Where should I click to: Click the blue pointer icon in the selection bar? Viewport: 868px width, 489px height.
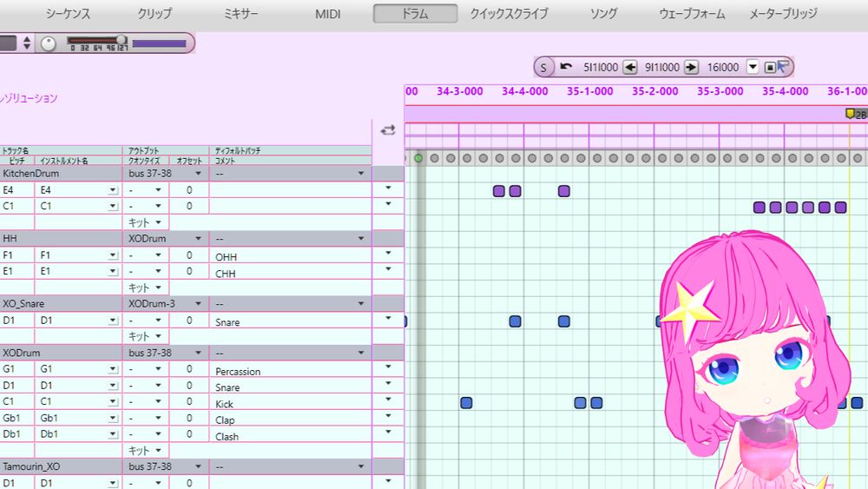tap(783, 67)
